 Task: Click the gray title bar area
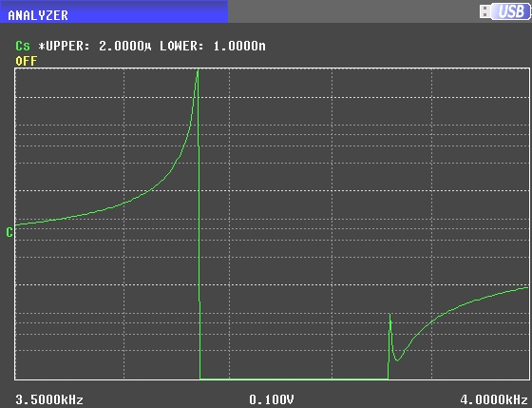pos(352,11)
